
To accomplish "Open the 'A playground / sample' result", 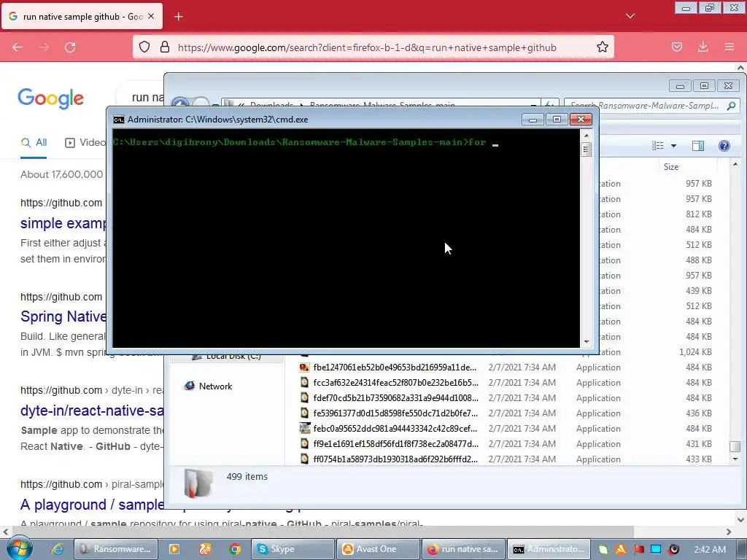I will point(92,505).
